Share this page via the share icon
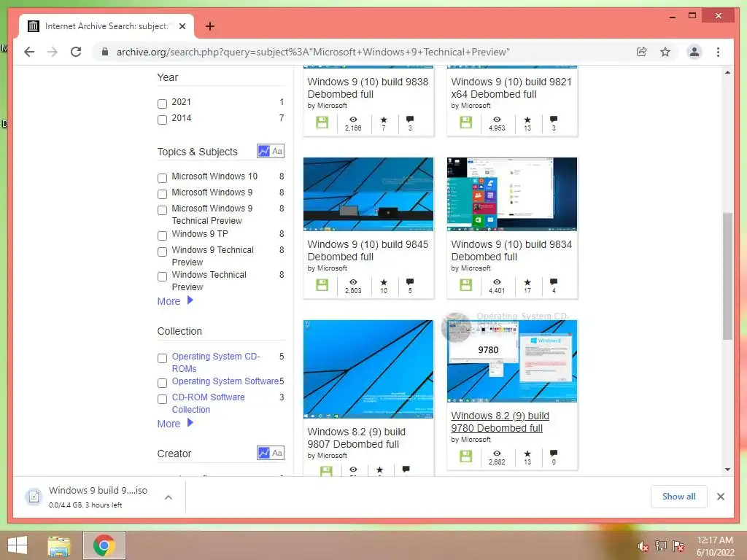Image resolution: width=747 pixels, height=560 pixels. 642,52
